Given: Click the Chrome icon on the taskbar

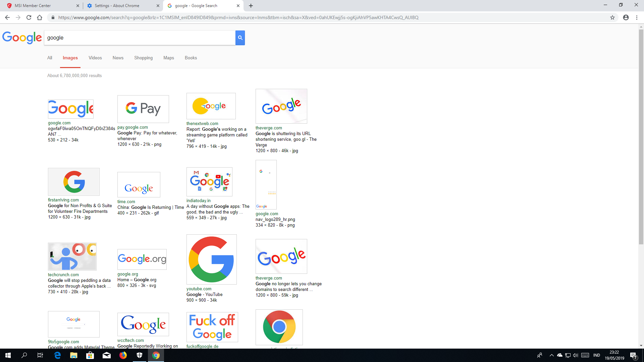Looking at the screenshot, I should 156,355.
